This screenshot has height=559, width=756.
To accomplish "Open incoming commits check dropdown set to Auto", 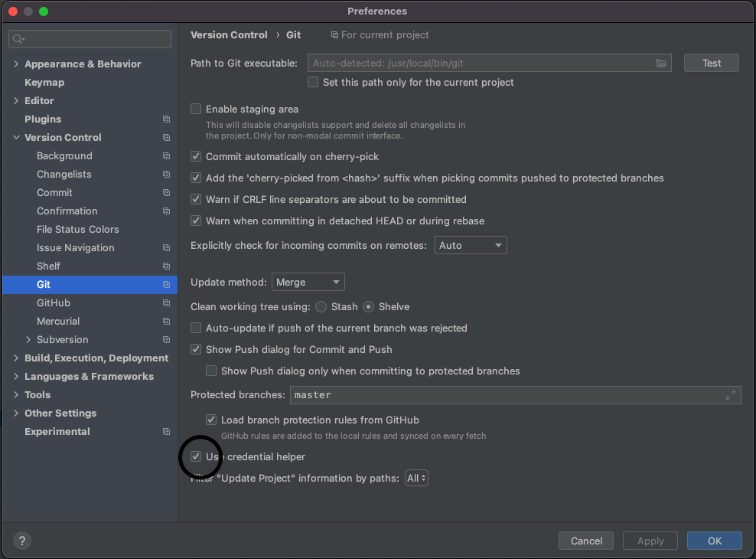I will click(471, 245).
